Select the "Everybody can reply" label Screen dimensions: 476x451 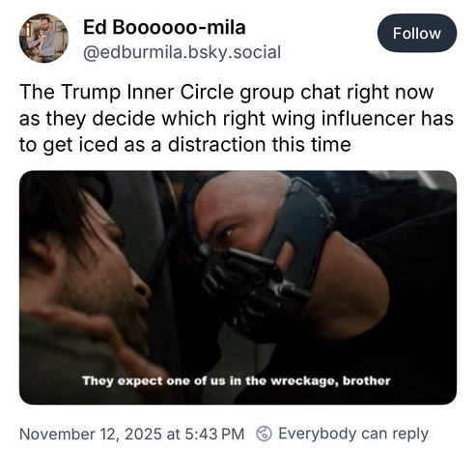(x=353, y=434)
